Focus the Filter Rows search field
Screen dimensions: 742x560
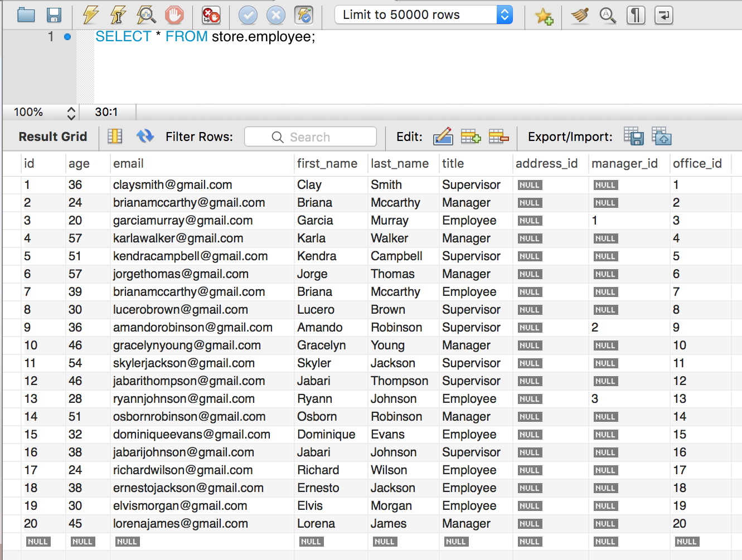(x=311, y=137)
